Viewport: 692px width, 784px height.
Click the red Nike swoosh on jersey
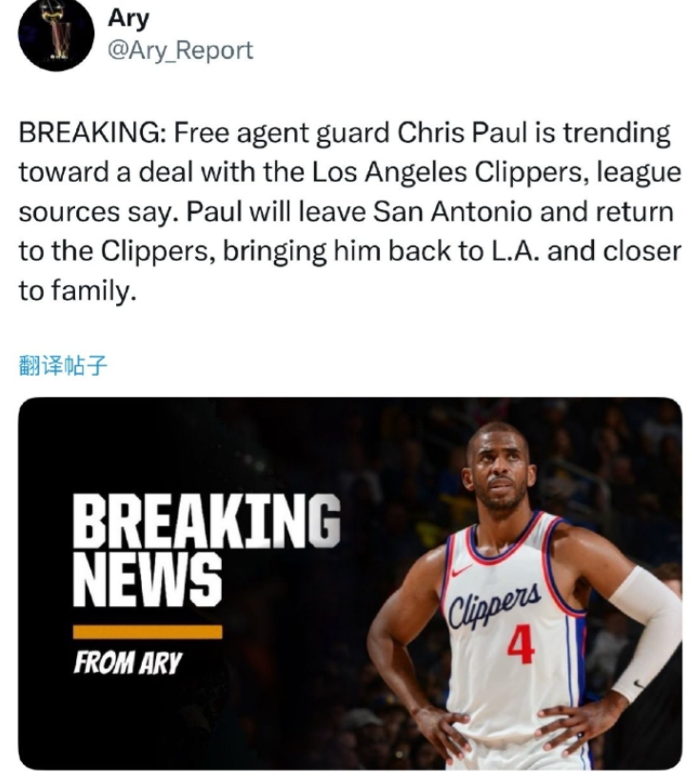tap(461, 571)
